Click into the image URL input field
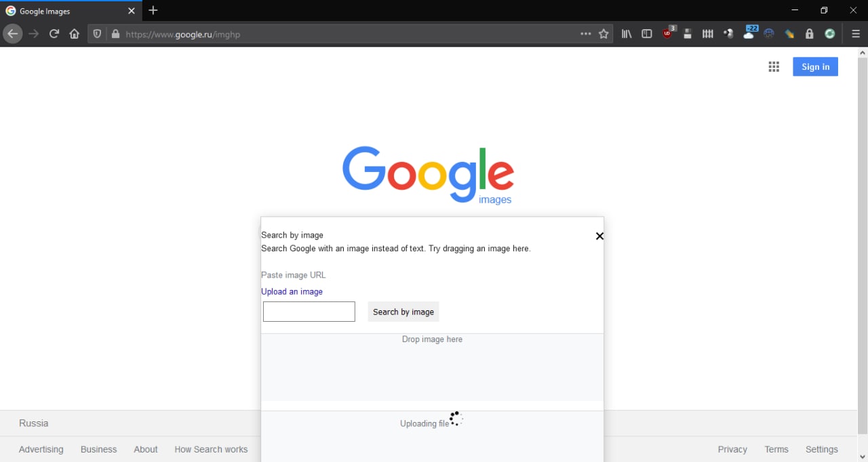This screenshot has width=868, height=462. (309, 312)
